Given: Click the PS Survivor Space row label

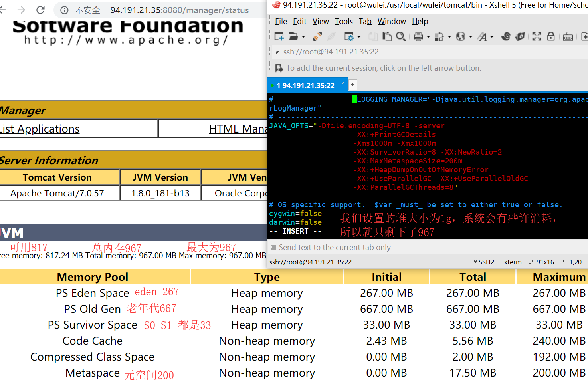Looking at the screenshot, I should 93,325.
